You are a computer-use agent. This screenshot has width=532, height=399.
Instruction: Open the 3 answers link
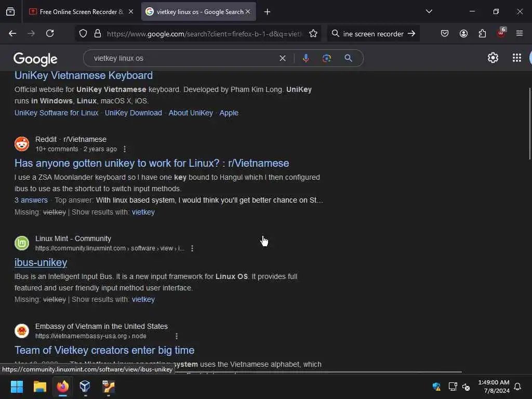point(31,200)
